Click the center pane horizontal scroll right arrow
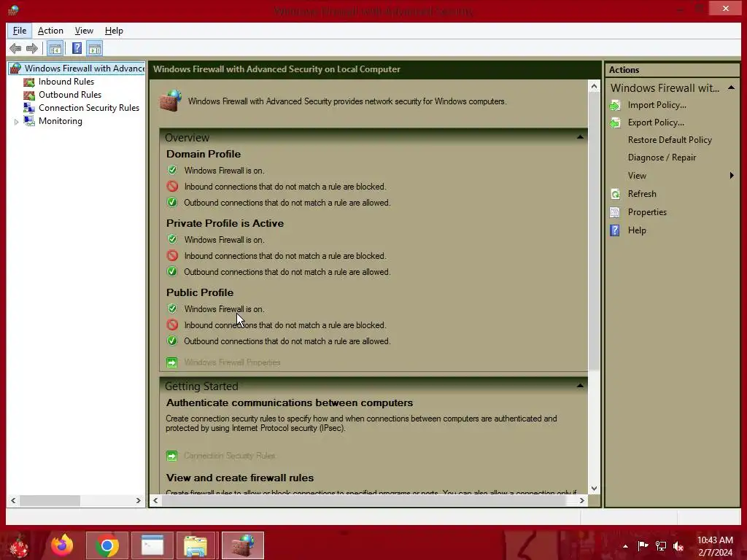Screen dimensions: 747x560 coord(581,500)
